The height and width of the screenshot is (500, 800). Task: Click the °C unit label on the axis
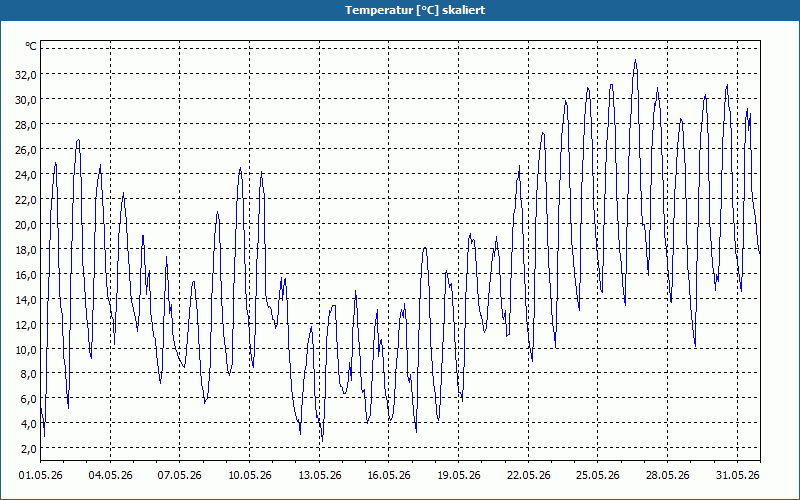coord(31,46)
